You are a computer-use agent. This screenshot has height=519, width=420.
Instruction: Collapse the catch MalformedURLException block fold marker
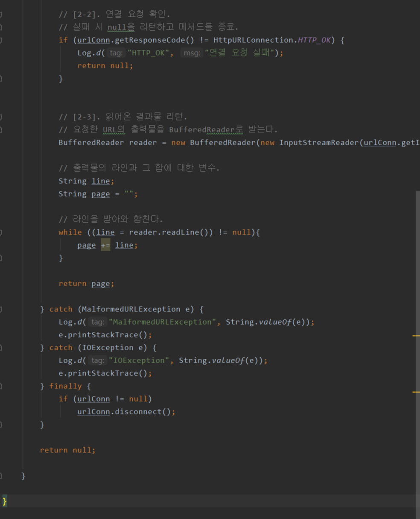1,309
